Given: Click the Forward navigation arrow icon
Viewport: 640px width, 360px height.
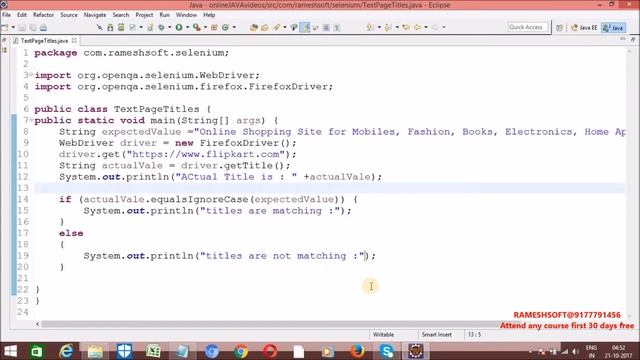Looking at the screenshot, I should click(436, 27).
